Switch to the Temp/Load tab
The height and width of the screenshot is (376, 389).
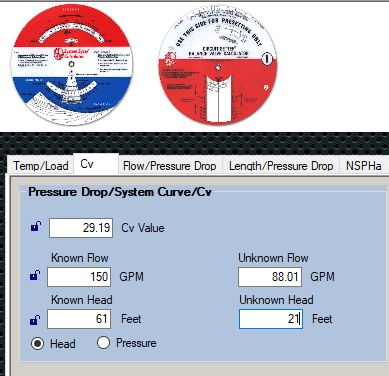(x=41, y=166)
